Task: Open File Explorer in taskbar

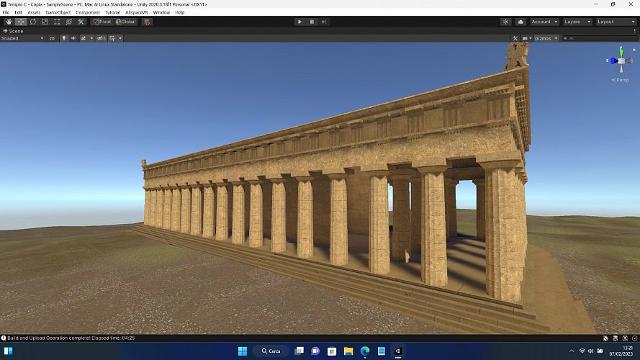Action: pos(348,351)
